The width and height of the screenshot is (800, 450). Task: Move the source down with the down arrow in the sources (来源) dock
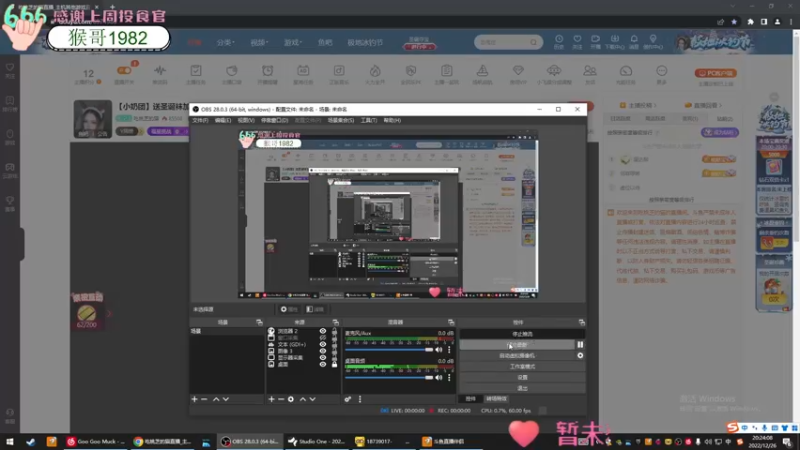pos(312,399)
